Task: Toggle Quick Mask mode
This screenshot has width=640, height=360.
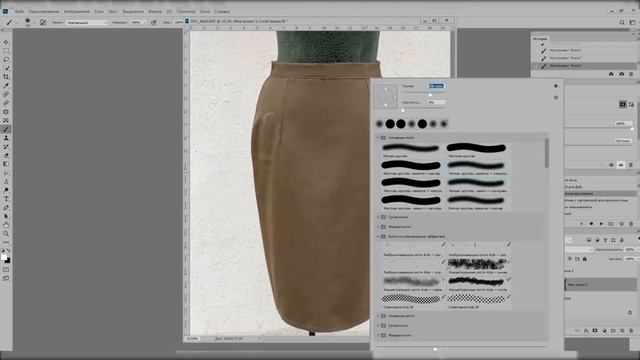Action: pyautogui.click(x=6, y=270)
